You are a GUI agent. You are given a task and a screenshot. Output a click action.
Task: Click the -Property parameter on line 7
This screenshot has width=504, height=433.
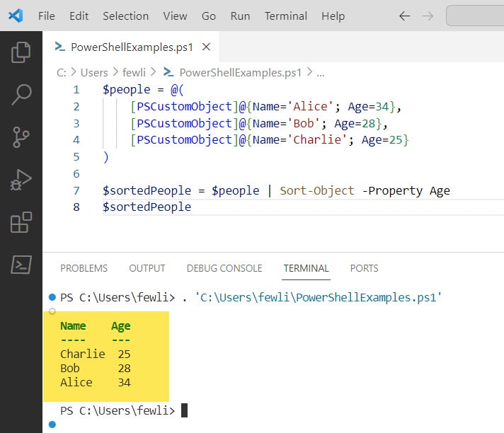tap(392, 191)
